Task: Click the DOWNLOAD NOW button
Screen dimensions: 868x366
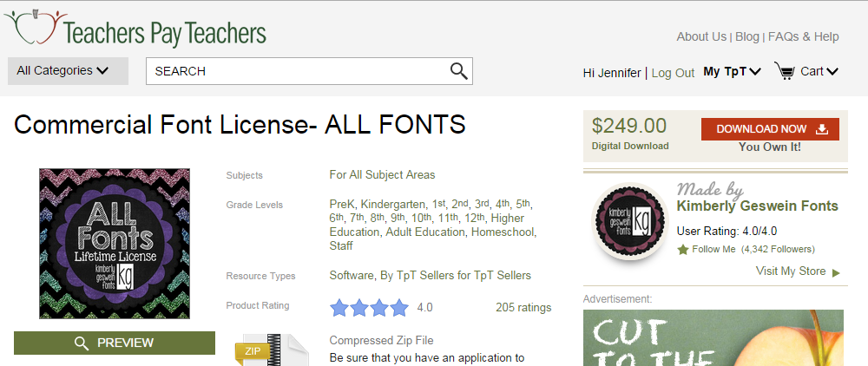Action: (770, 129)
